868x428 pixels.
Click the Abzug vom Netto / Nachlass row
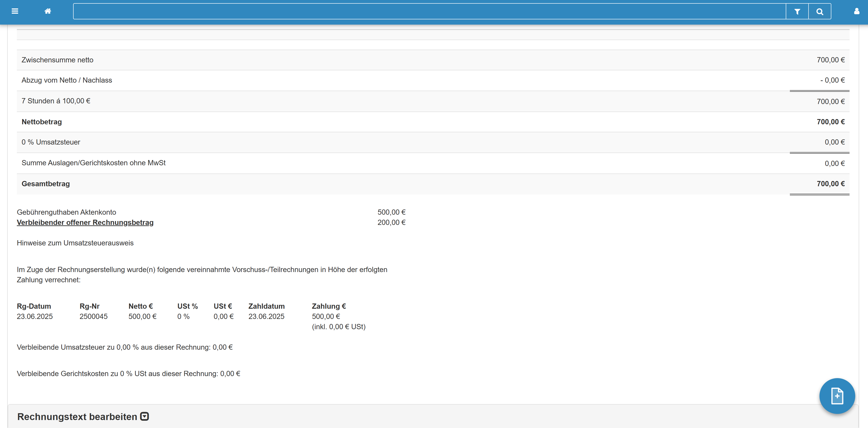[67, 81]
